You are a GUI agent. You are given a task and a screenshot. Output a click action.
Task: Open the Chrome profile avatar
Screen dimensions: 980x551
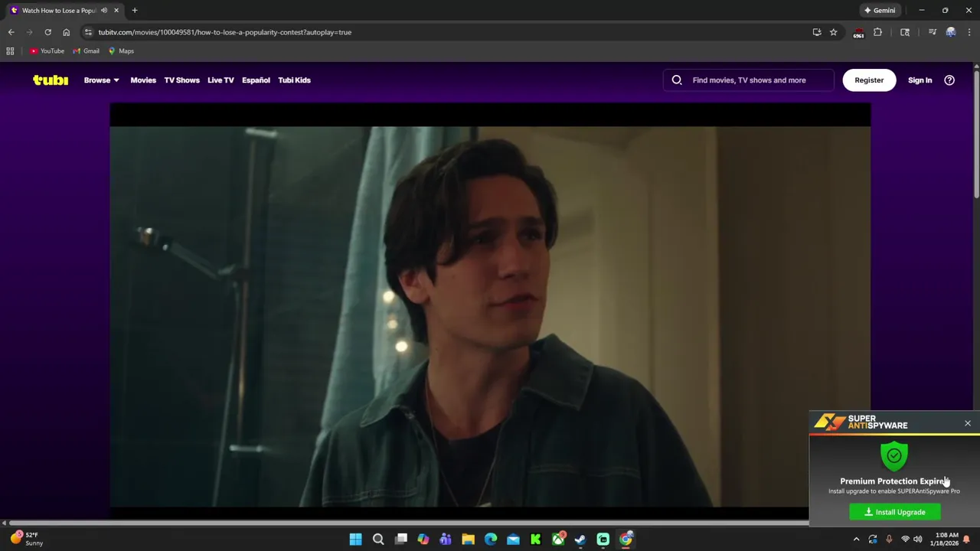point(951,32)
